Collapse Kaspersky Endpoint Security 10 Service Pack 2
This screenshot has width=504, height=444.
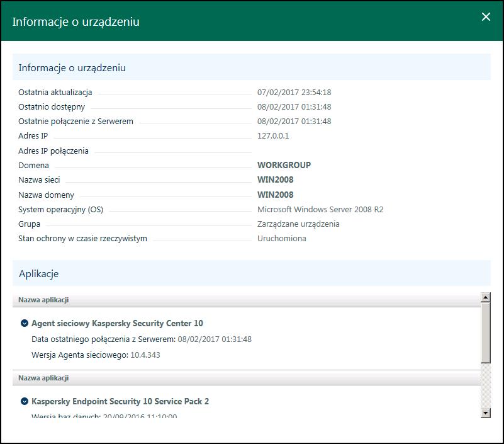pyautogui.click(x=25, y=401)
